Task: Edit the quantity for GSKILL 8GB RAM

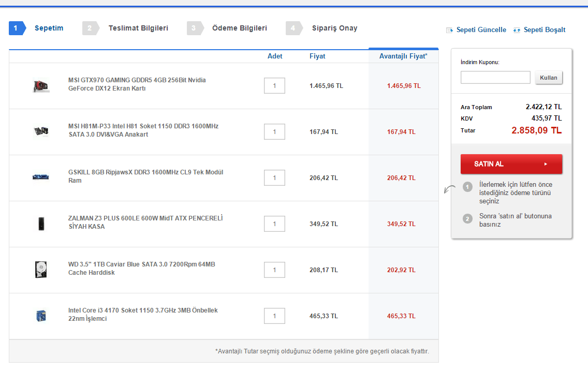Action: click(274, 177)
